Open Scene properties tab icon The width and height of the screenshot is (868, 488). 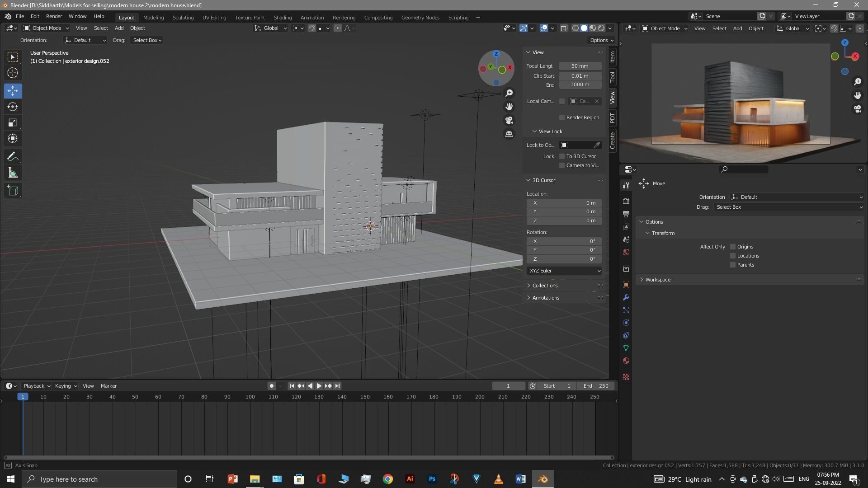[x=626, y=239]
